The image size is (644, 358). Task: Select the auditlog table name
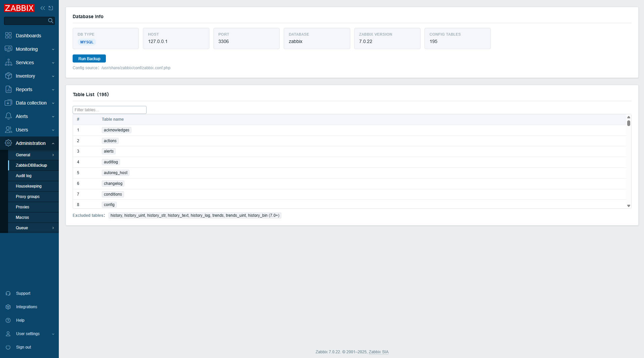(x=111, y=162)
